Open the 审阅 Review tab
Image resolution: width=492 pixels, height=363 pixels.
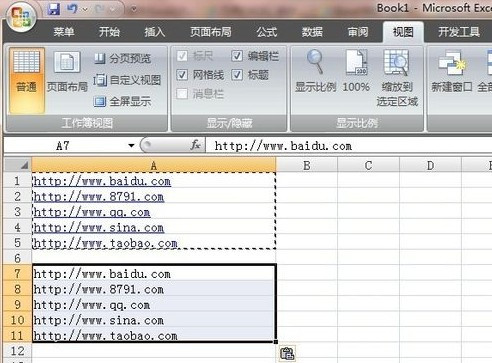pos(358,32)
